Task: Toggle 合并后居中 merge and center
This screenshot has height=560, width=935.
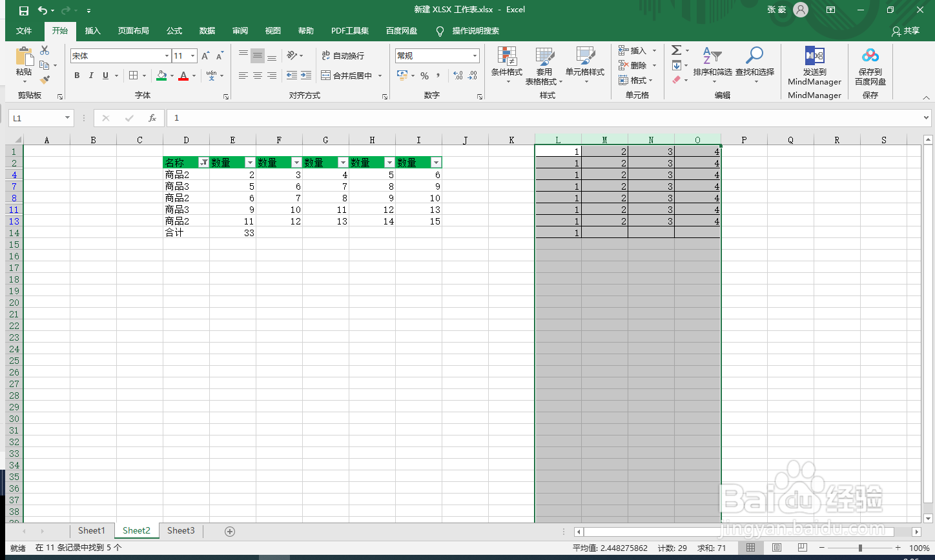Action: [347, 75]
